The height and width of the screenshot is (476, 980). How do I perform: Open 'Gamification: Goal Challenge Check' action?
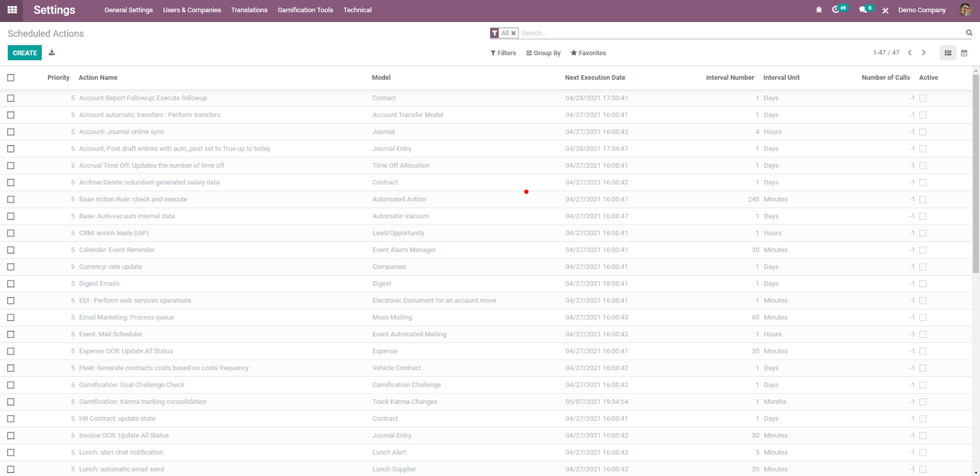click(132, 385)
